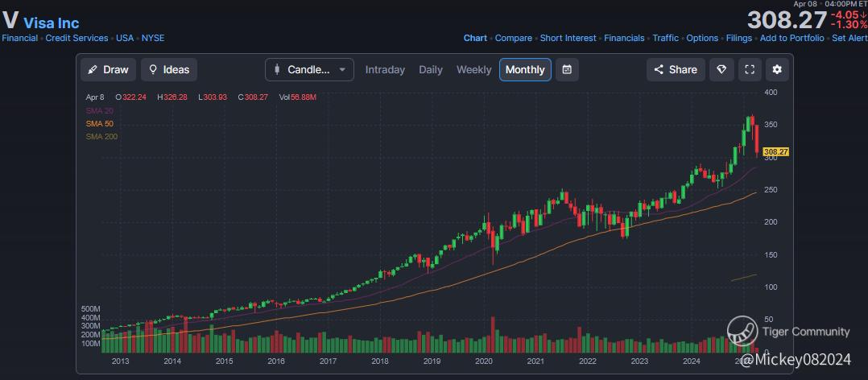This screenshot has width=868, height=380.
Task: Click the diamond premium icon
Action: (721, 70)
